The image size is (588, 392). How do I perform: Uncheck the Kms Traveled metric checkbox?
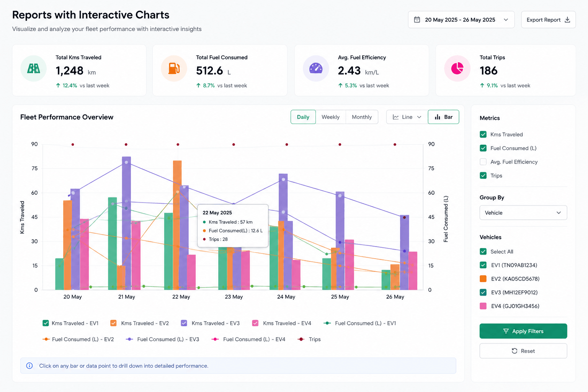(x=483, y=134)
